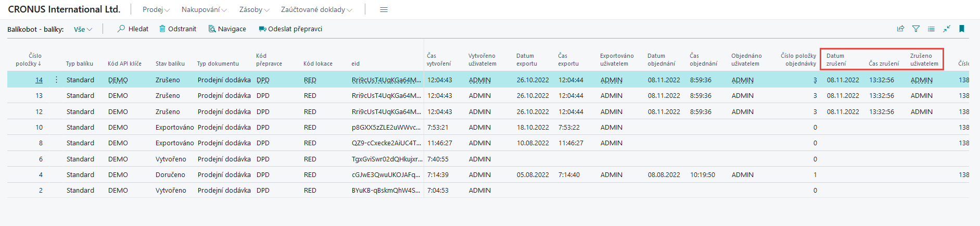Click the Share page icon
This screenshot has height=226, width=980.
(900, 29)
